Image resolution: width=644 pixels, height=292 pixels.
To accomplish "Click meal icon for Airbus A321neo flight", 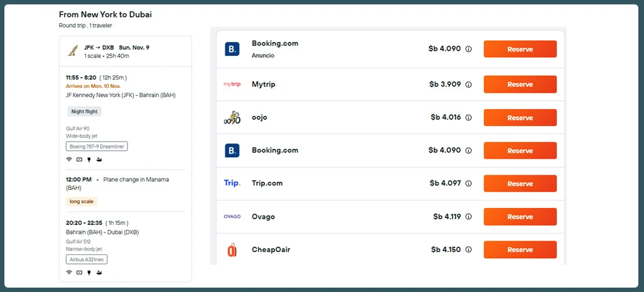I will 99,273.
